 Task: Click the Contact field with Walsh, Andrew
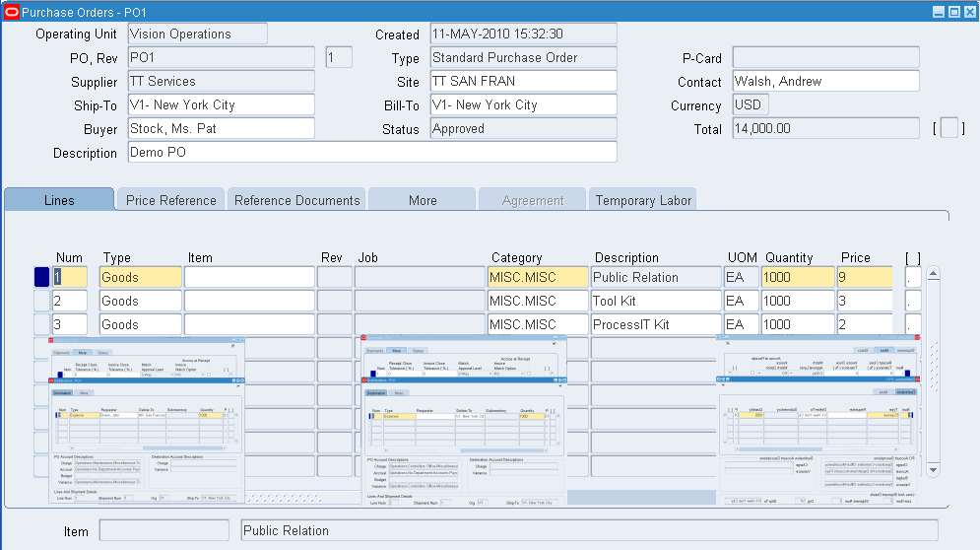[825, 82]
